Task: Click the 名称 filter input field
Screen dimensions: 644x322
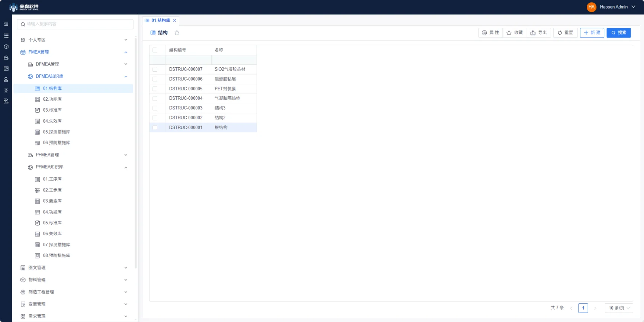Action: [234, 60]
